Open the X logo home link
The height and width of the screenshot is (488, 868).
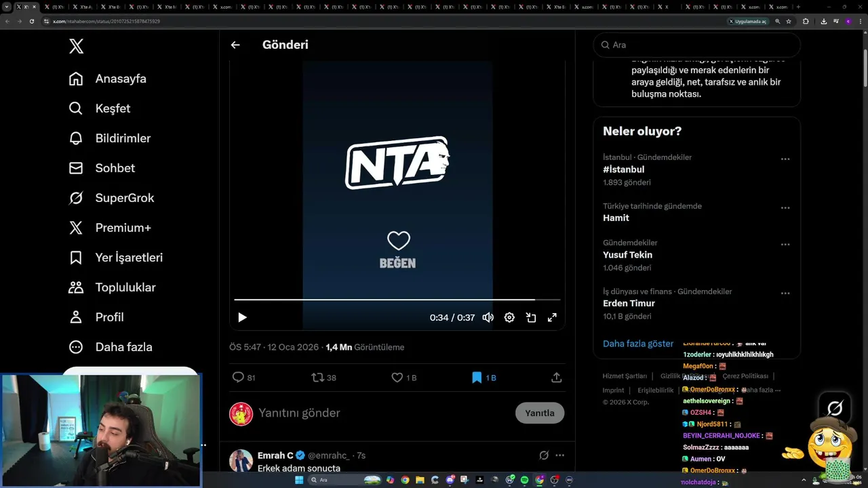pos(77,46)
